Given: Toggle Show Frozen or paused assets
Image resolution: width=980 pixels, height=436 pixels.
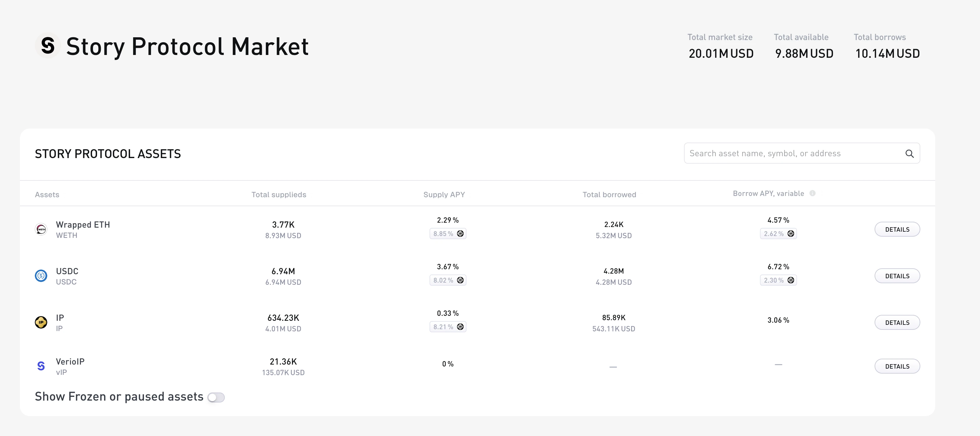Looking at the screenshot, I should (x=216, y=397).
